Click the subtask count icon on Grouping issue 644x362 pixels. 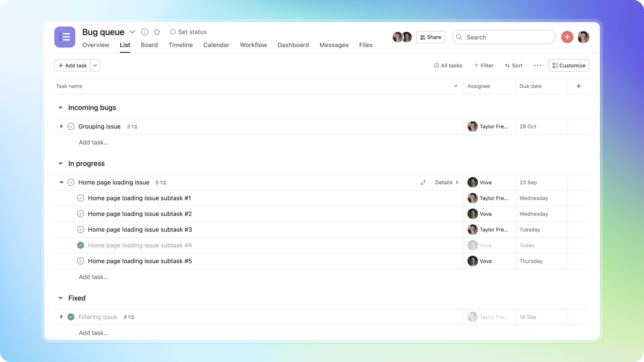[134, 127]
